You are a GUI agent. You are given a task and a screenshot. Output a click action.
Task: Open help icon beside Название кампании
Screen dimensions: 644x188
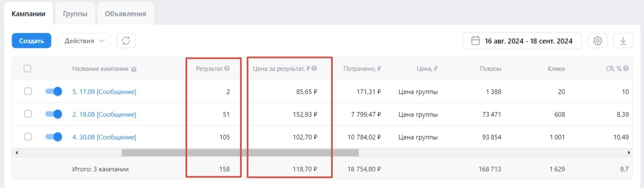click(x=134, y=69)
